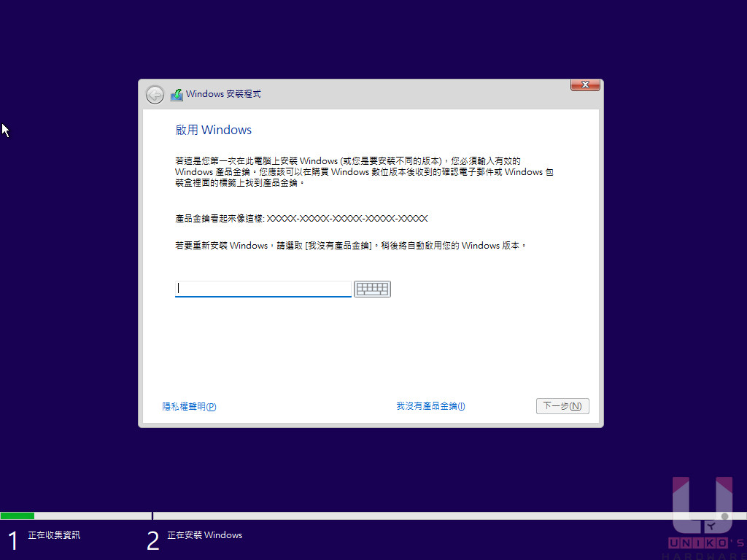747x560 pixels.
Task: Click the paragraph starting 若這是您第一次
Action: (364, 172)
